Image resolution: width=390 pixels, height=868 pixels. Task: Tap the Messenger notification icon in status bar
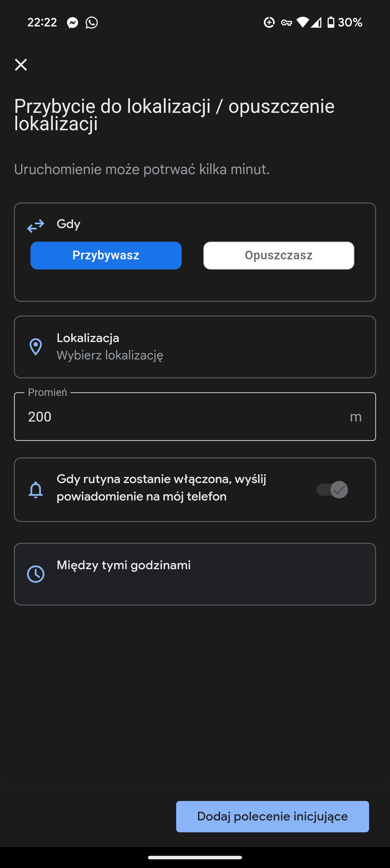click(73, 23)
